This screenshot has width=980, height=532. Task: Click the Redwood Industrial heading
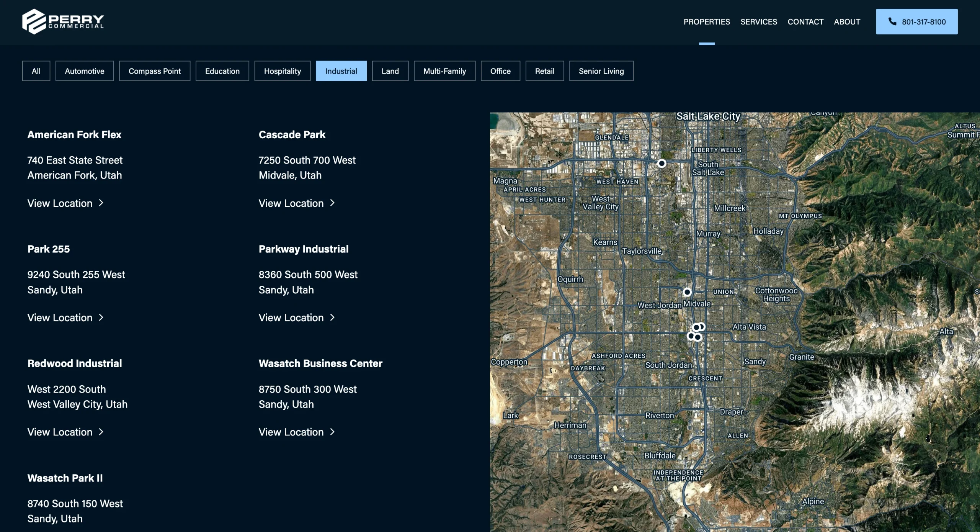75,363
